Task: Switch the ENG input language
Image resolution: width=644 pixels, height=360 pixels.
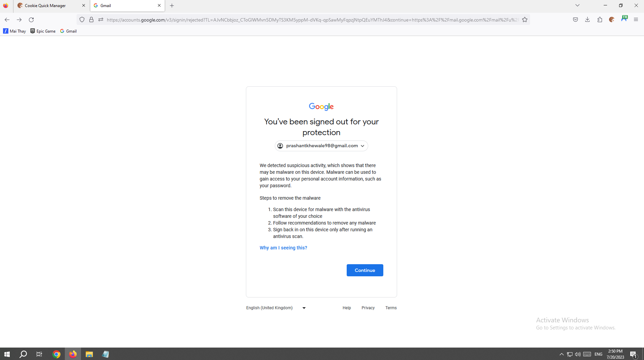Action: pos(598,354)
